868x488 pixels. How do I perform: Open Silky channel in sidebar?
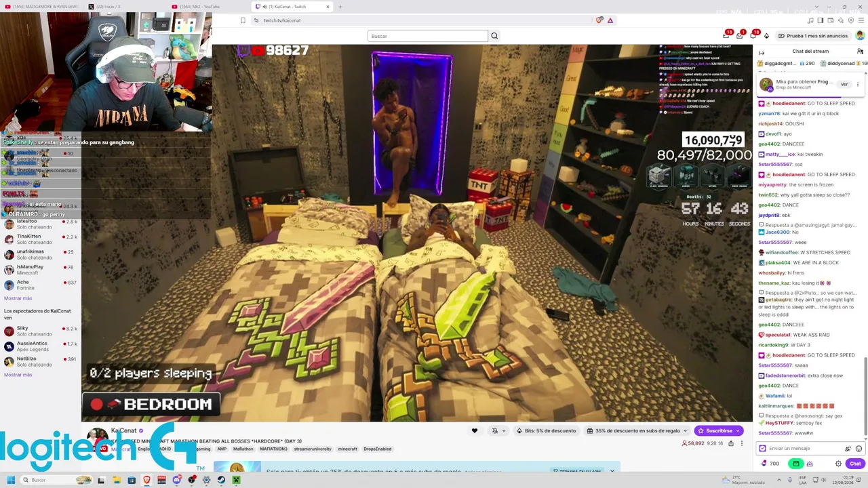pos(41,331)
